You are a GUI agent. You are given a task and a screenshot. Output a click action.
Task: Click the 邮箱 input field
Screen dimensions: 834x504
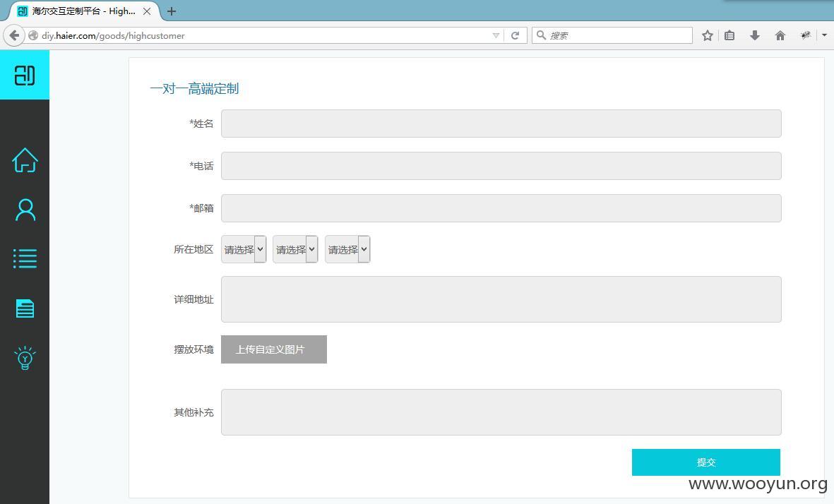(x=501, y=208)
